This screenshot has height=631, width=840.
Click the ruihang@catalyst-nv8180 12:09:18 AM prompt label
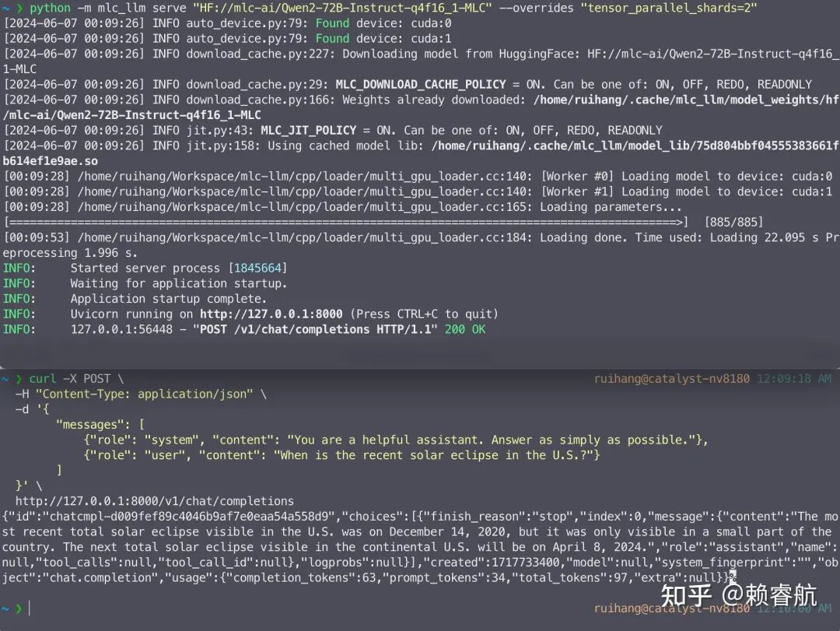pos(712,379)
